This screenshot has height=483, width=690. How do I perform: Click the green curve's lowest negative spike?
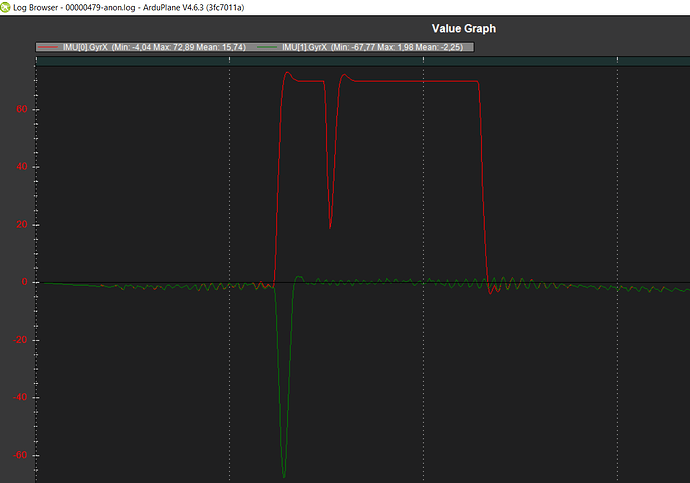pos(284,476)
